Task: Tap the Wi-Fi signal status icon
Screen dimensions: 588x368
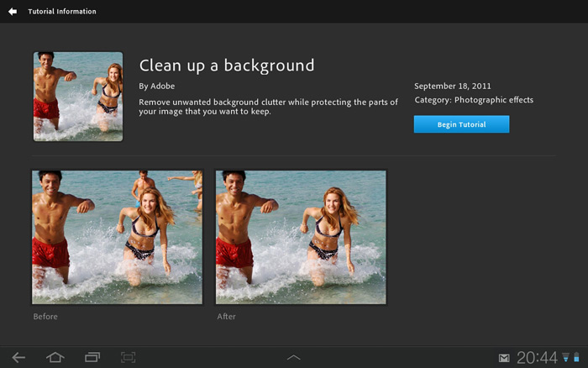Action: 566,357
